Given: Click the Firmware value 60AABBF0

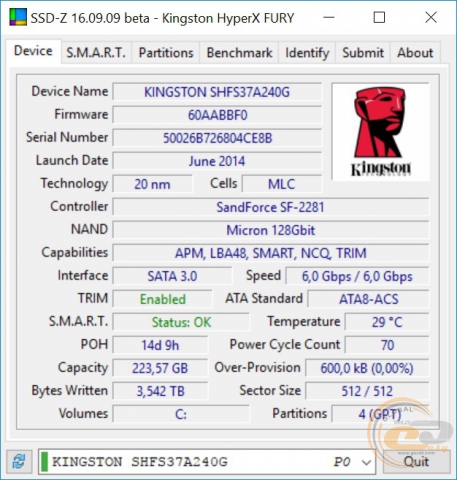Looking at the screenshot, I should pyautogui.click(x=217, y=115).
